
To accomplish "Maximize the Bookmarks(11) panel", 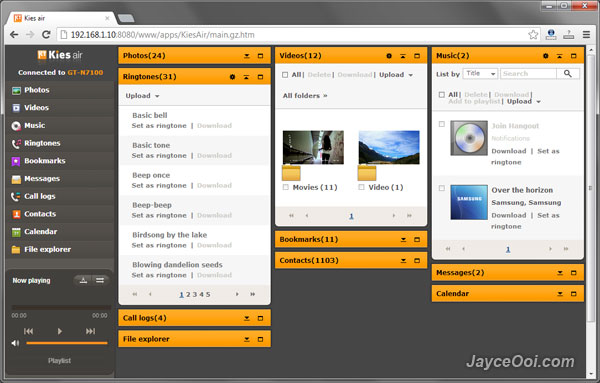I will pos(417,240).
